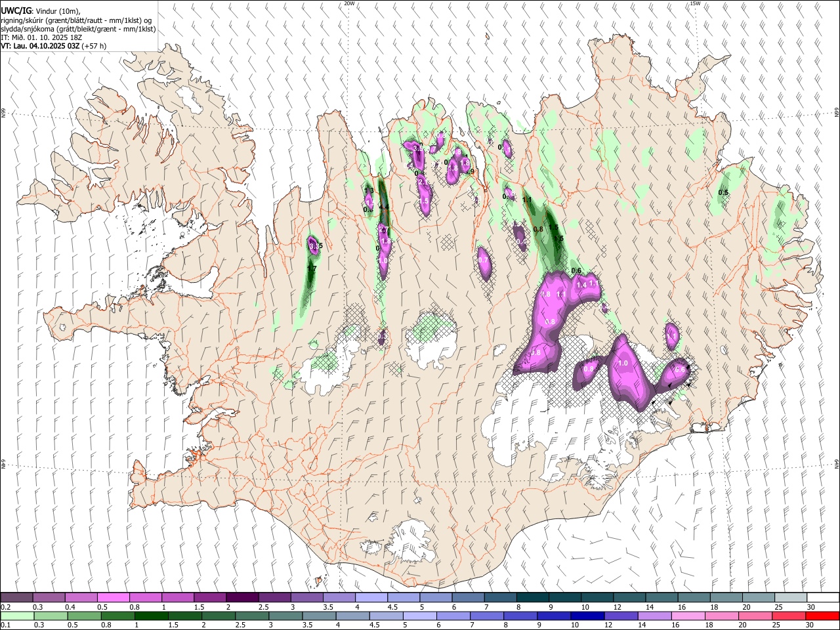Select the 'rigning/skúrir' legend description line
The image size is (840, 630).
coord(77,20)
